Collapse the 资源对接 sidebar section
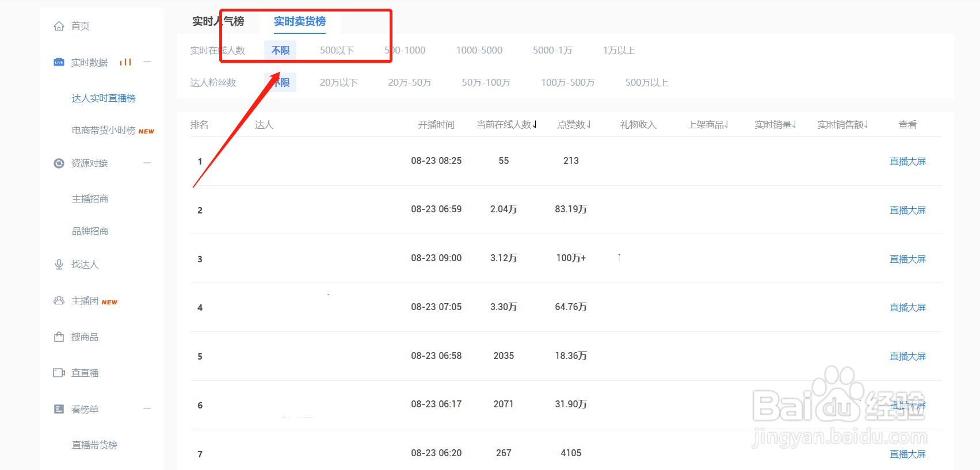The height and width of the screenshot is (470, 980). [147, 163]
